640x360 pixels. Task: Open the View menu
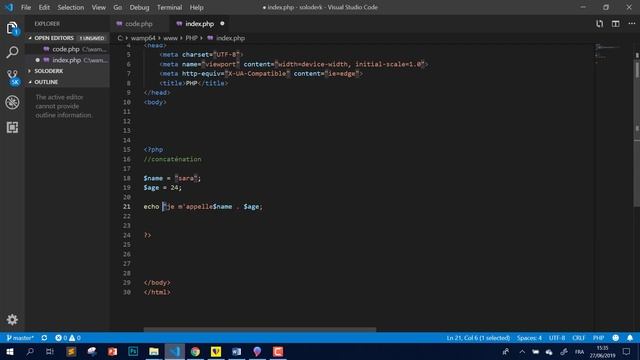pyautogui.click(x=98, y=7)
